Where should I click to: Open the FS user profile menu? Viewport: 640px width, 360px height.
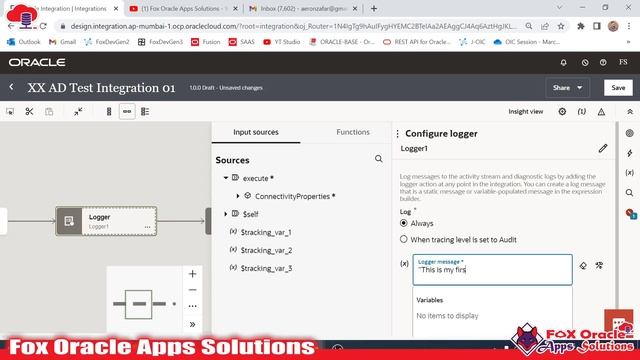click(x=623, y=62)
